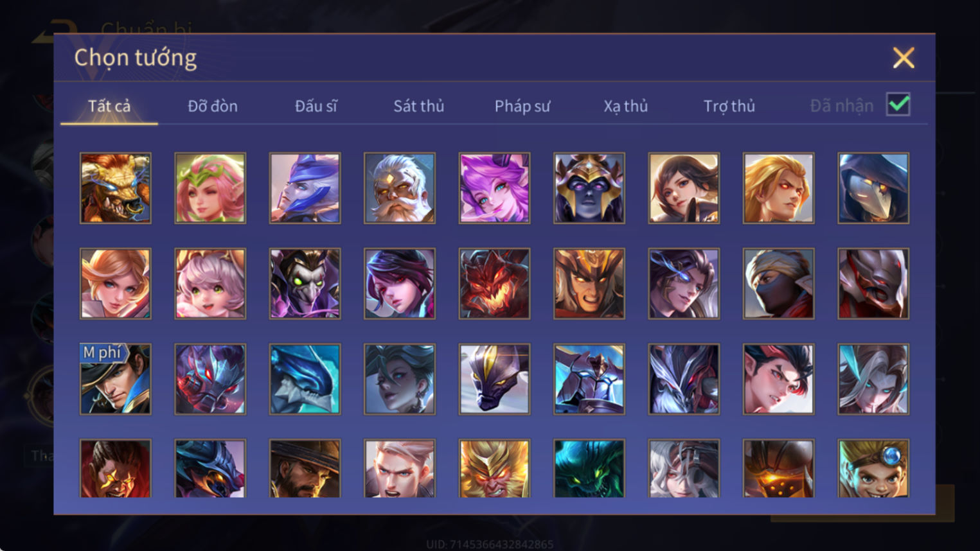Pick the pink-haired elf girl with green crown
980x551 pixels.
coord(210,188)
